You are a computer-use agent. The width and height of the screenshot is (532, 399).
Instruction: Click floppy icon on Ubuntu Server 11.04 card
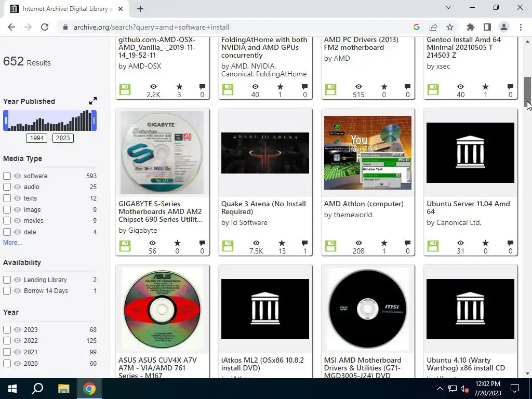(x=433, y=246)
